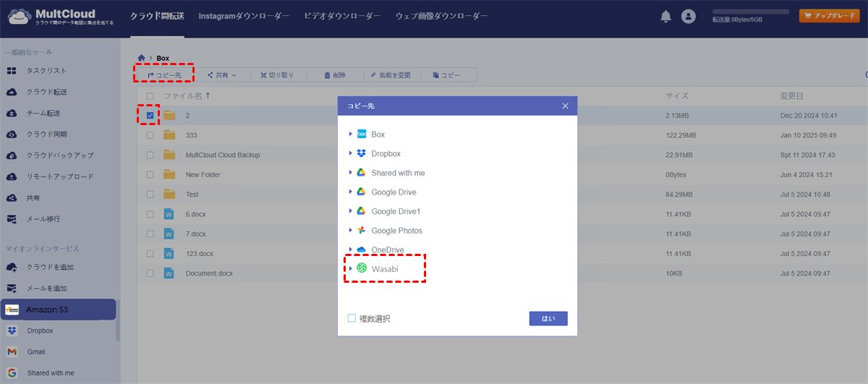Viewport: 868px width, 384px height.
Task: Select Wasabi as copy destination
Action: pyautogui.click(x=386, y=268)
